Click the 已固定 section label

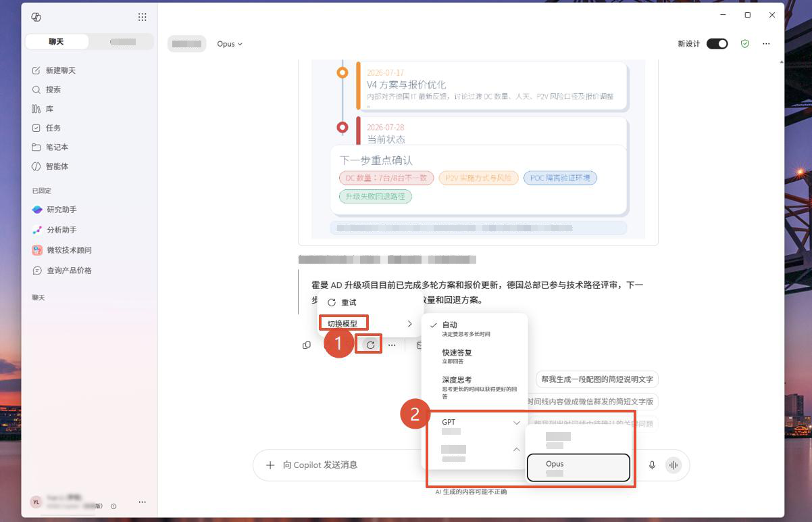[42, 191]
